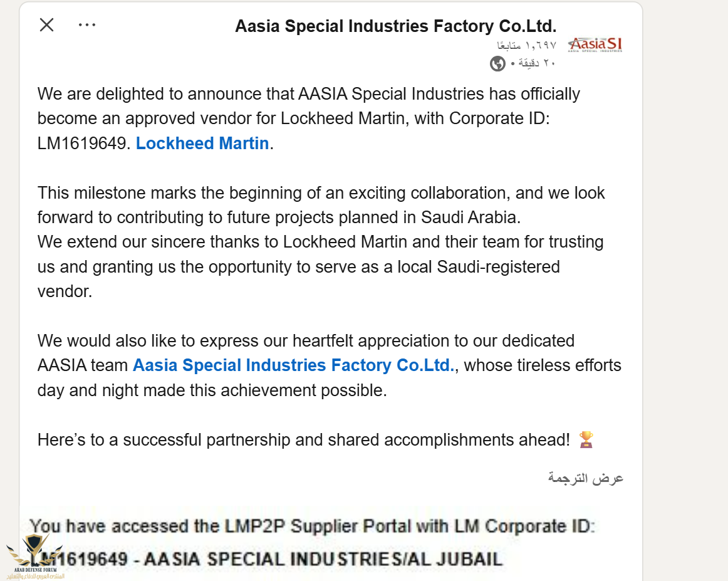Screen dimensions: 728x581
Task: Click the AASIA SPECIAL INDUSTRIES/AL JUBAIL image text
Action: tap(323, 558)
